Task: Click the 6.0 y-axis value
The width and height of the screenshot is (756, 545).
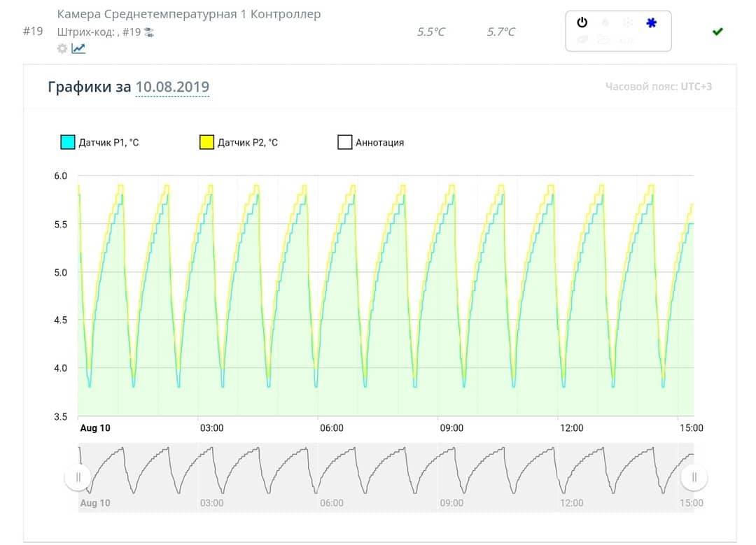Action: (60, 176)
